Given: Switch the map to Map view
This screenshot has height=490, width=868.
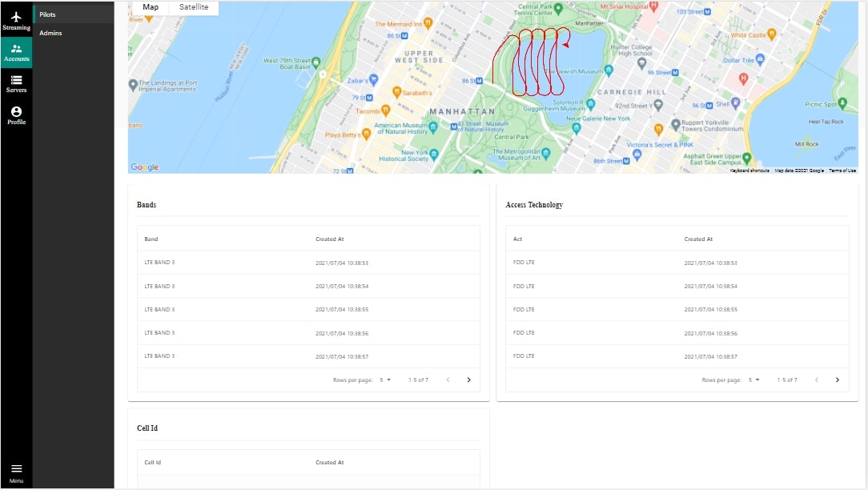Looking at the screenshot, I should [151, 7].
